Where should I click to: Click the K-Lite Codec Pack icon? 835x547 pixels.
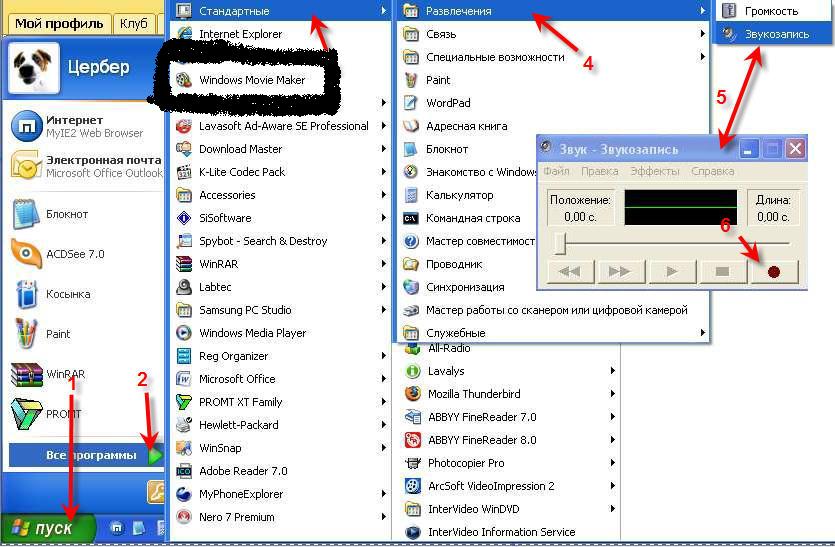pos(184,172)
